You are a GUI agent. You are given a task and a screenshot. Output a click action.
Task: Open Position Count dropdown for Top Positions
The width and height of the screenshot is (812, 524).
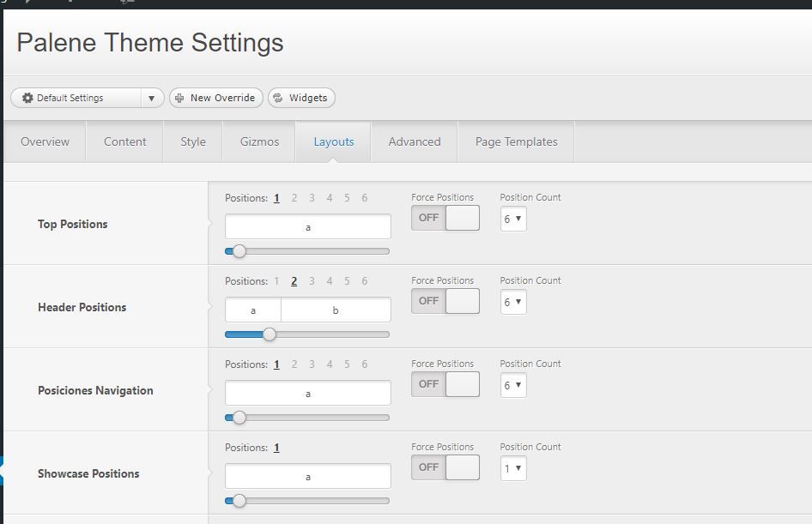click(513, 219)
